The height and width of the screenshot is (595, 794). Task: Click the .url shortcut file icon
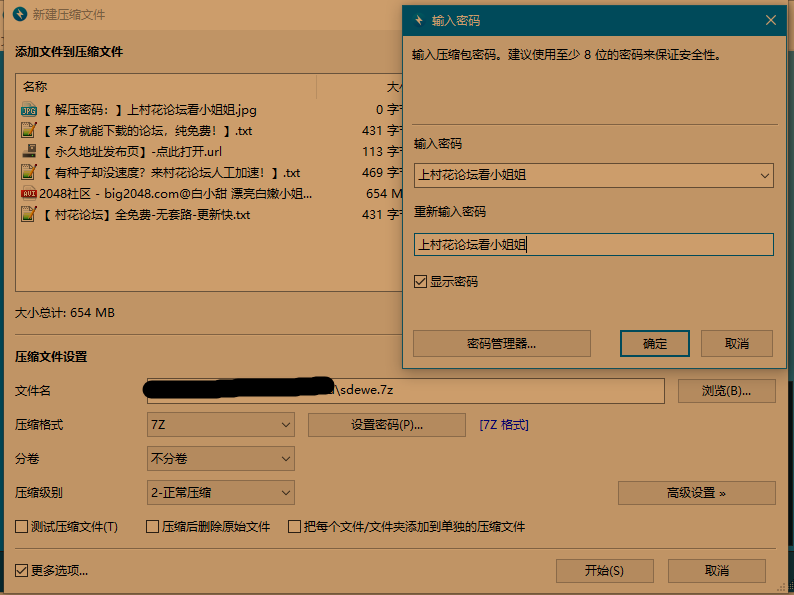[29, 152]
